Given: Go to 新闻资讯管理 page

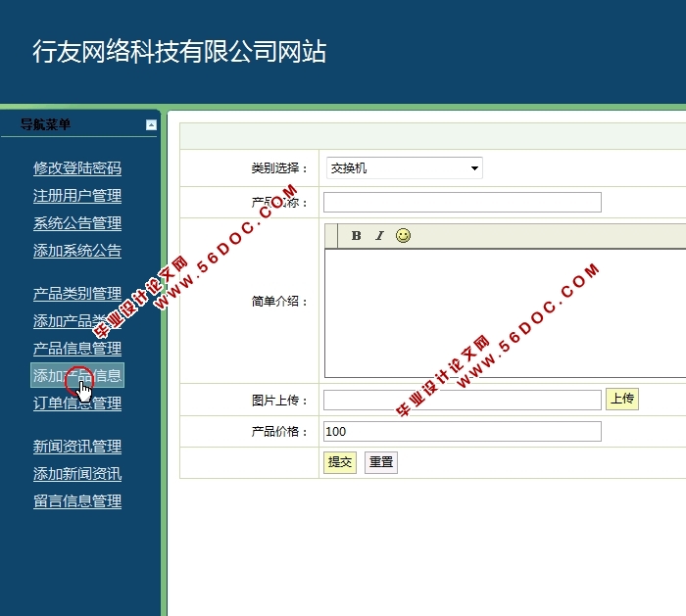Looking at the screenshot, I should coord(77,447).
